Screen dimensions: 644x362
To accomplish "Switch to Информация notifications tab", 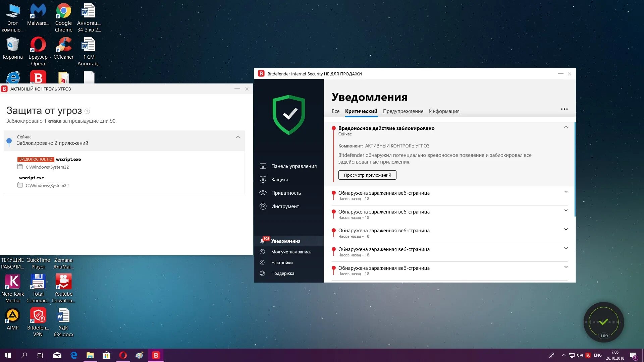I will click(444, 111).
